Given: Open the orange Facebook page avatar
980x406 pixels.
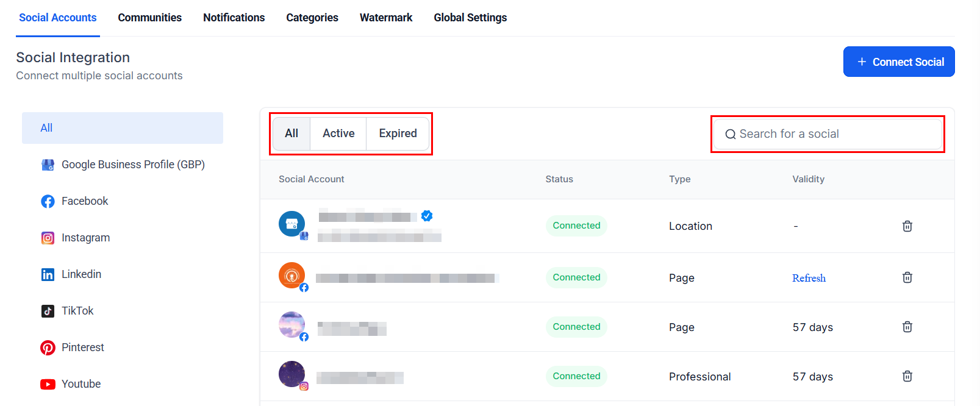Looking at the screenshot, I should (x=291, y=276).
